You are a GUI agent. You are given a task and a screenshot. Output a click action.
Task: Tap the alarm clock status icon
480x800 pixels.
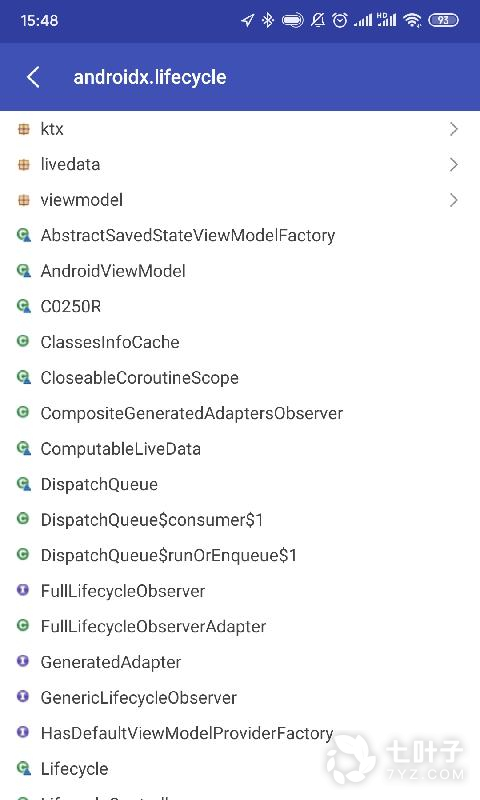point(340,20)
